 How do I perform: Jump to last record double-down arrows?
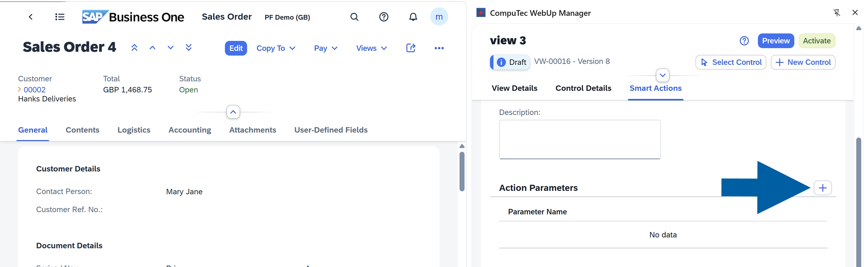pyautogui.click(x=189, y=48)
